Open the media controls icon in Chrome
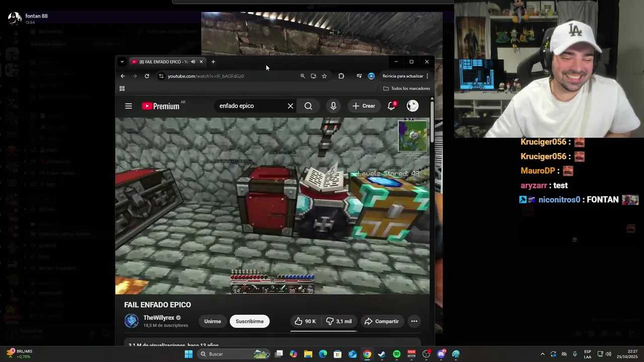 click(359, 76)
